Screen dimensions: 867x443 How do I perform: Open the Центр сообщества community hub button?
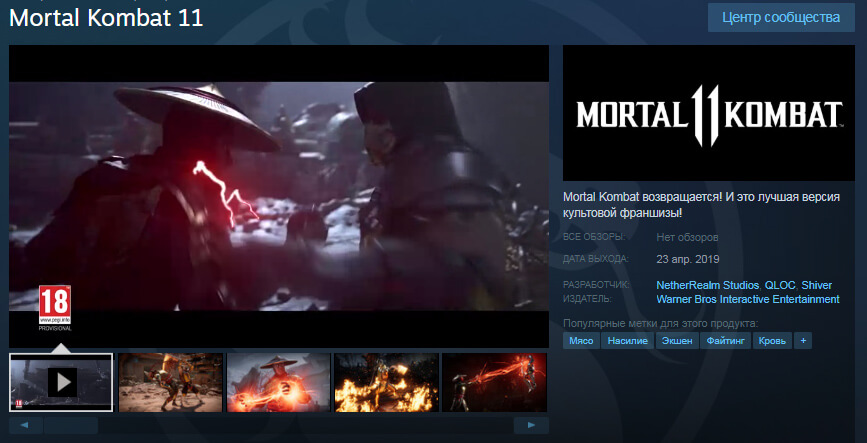tap(781, 17)
